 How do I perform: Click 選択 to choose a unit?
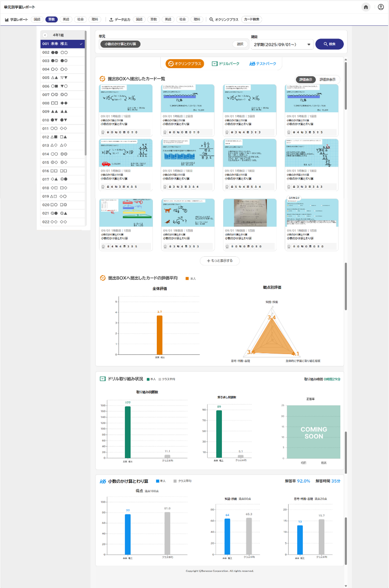click(x=240, y=44)
